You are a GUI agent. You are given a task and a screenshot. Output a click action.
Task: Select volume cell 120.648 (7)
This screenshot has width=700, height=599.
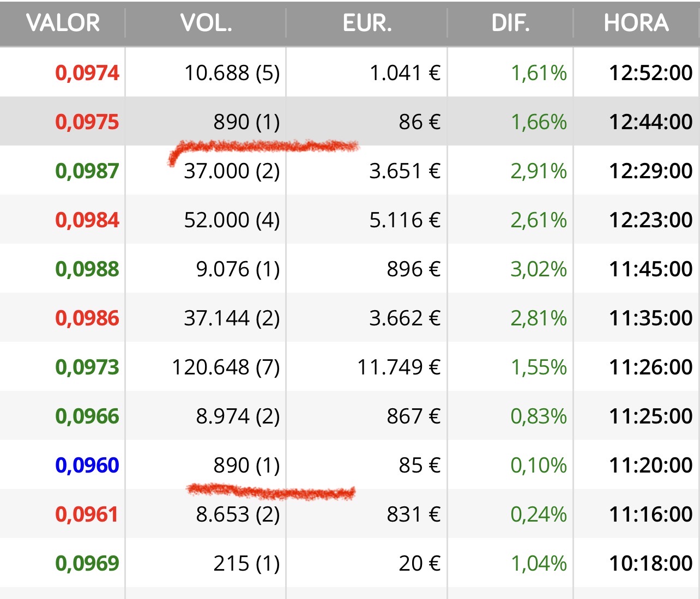(x=226, y=367)
